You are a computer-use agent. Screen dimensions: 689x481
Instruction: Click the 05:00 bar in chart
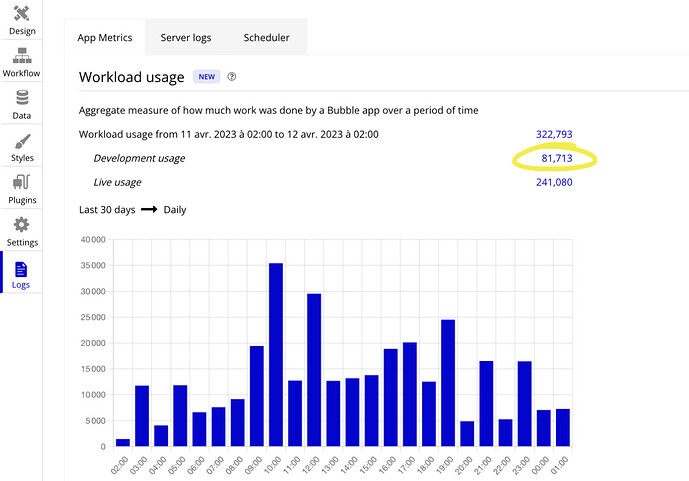[180, 416]
